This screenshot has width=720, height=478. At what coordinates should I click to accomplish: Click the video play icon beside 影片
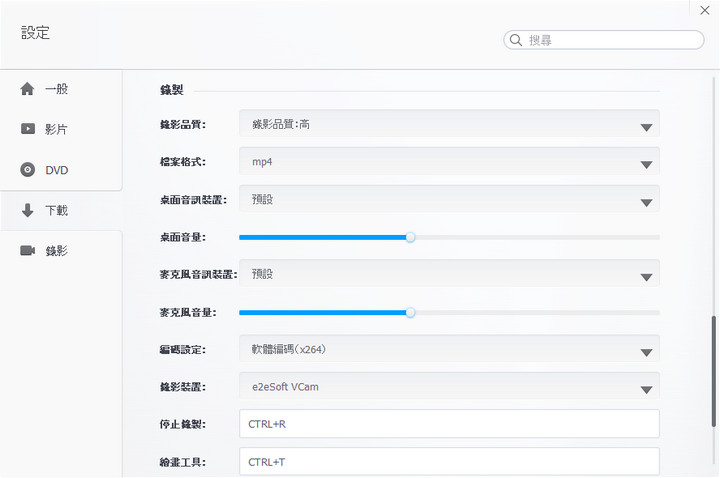28,130
